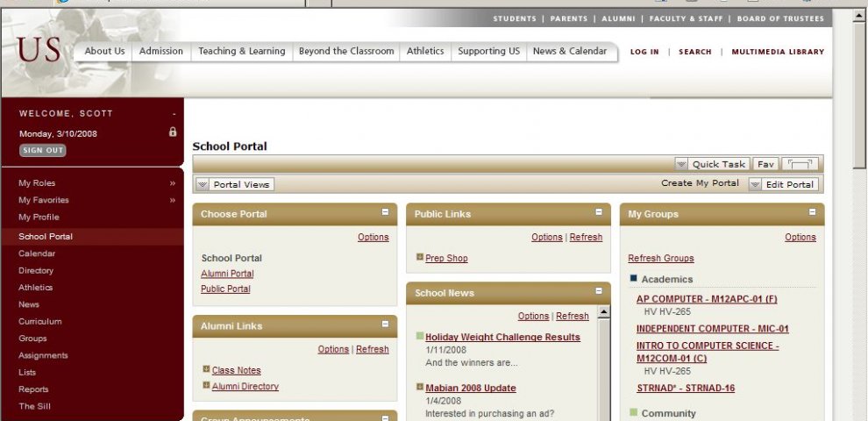This screenshot has width=868, height=421.
Task: Click the Holiday Weight Challenge green bullet
Action: (x=420, y=336)
